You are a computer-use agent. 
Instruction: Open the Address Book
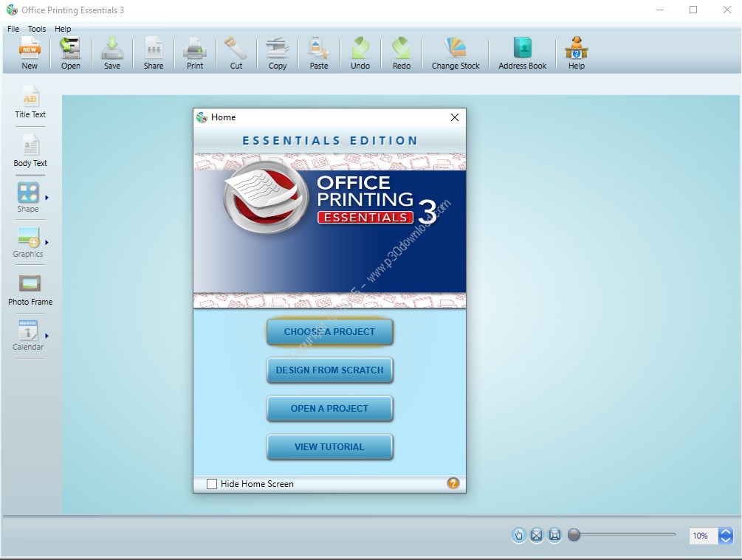(523, 53)
